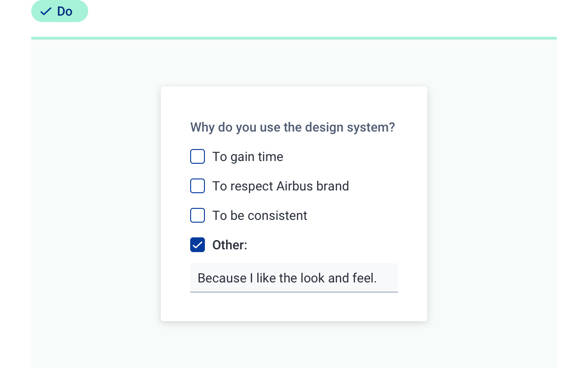Click the checkmark icon in the Do badge
Viewport: 588px width, 368px height.
click(45, 11)
